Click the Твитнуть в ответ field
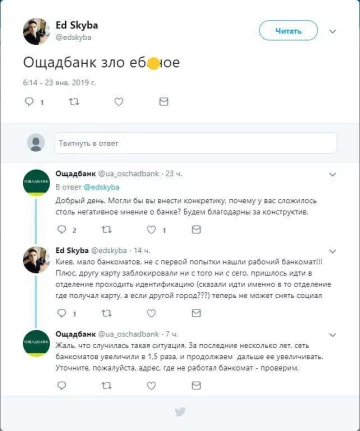 coord(195,143)
